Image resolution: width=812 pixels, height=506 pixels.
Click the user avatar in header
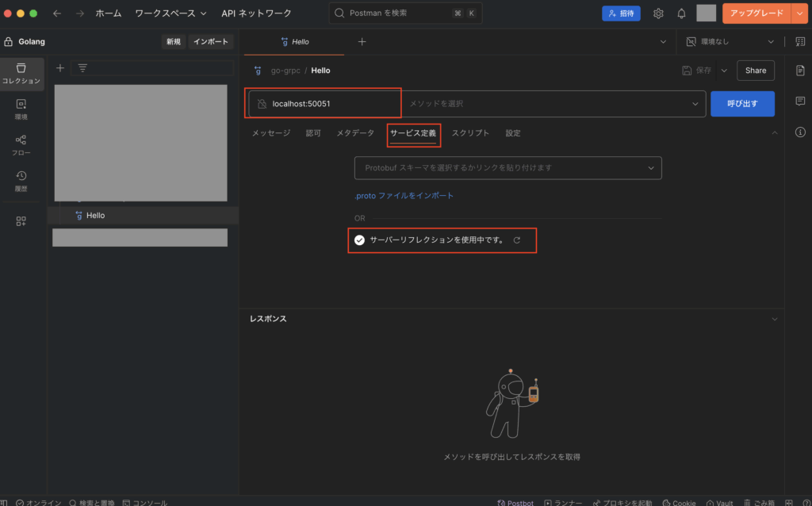[706, 13]
